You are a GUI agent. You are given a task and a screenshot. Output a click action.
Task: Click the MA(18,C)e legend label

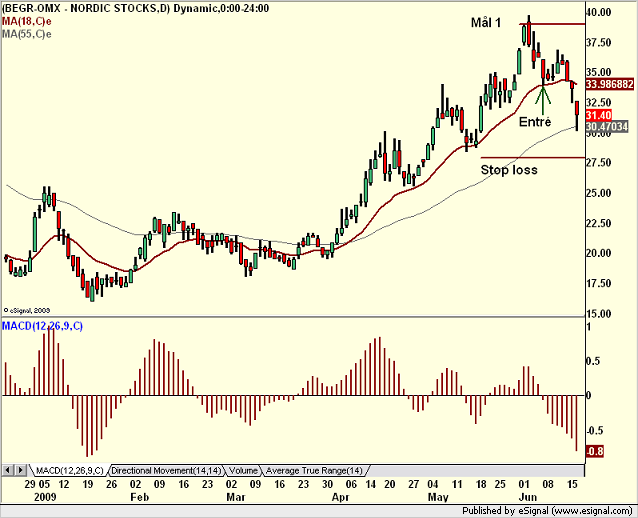point(27,21)
